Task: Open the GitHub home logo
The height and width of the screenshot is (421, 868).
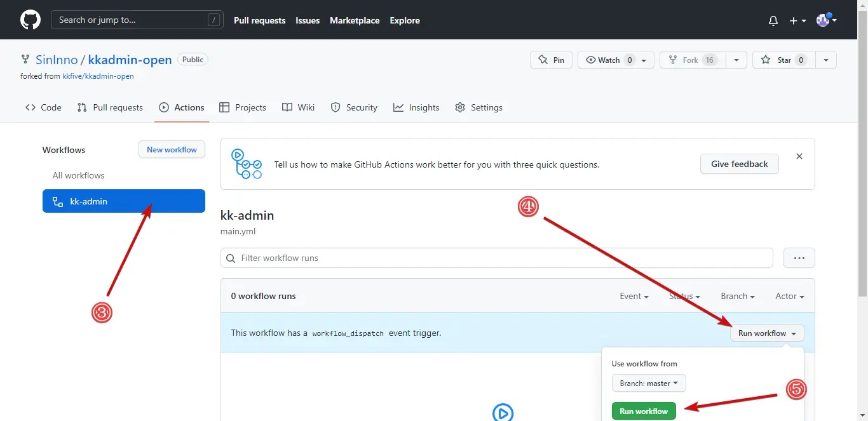Action: [31, 20]
